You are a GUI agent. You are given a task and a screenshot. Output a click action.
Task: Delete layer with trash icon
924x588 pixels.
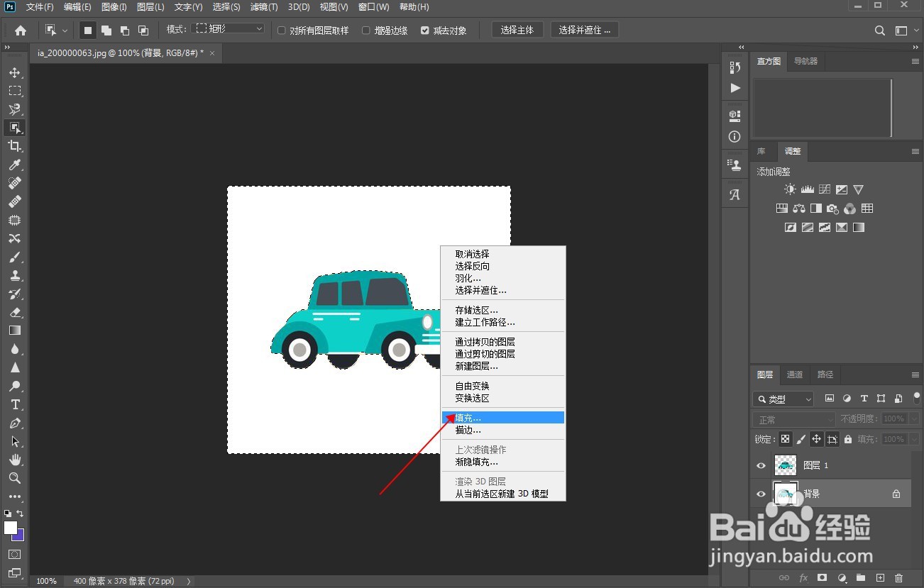click(x=899, y=578)
